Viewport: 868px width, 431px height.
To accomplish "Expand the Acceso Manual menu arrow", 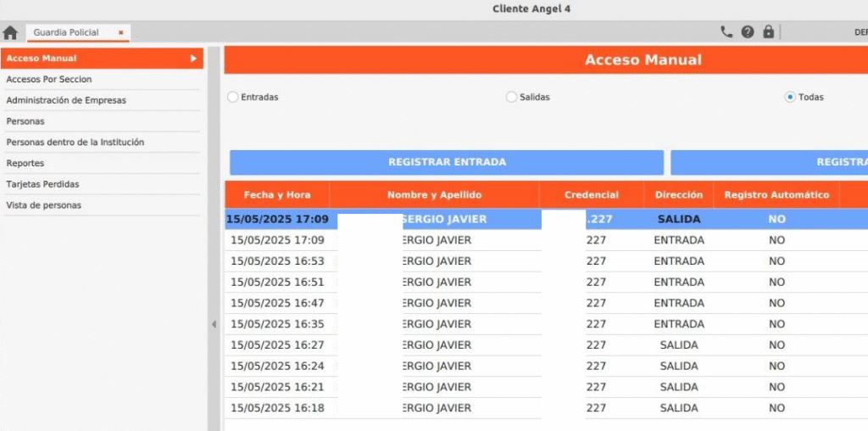I will click(x=193, y=59).
